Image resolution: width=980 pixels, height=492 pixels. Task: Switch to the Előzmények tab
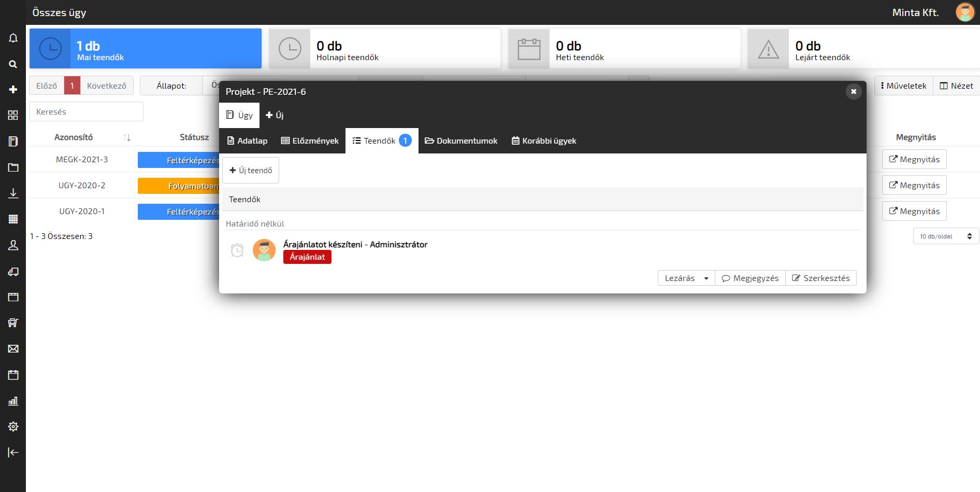pos(310,141)
